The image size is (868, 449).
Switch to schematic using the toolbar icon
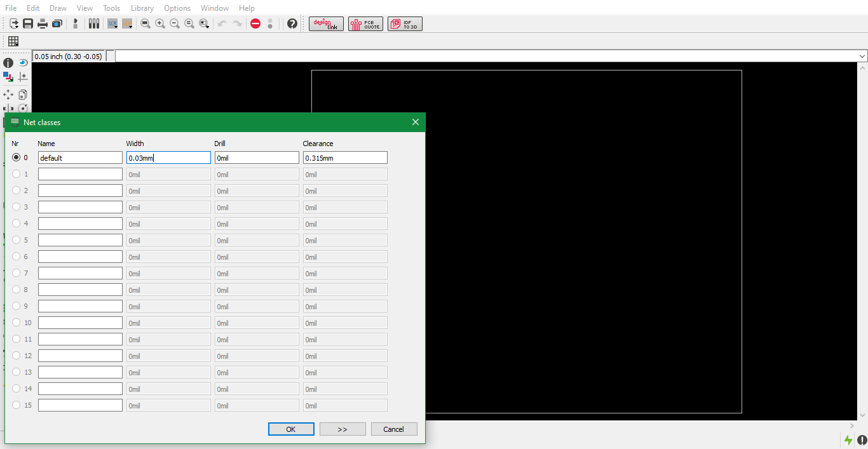coord(76,23)
